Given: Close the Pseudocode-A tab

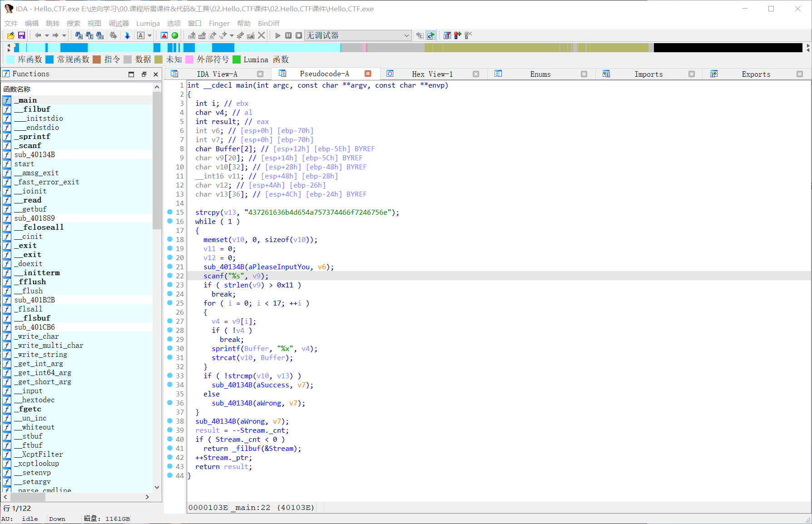Looking at the screenshot, I should (368, 74).
